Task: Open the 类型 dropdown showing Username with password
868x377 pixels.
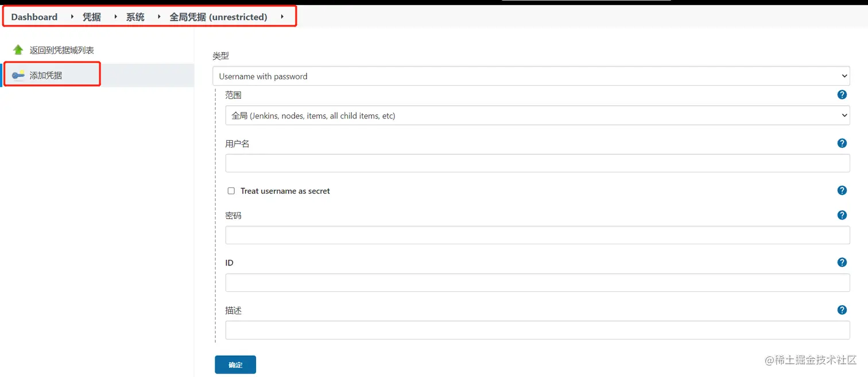Action: 531,75
